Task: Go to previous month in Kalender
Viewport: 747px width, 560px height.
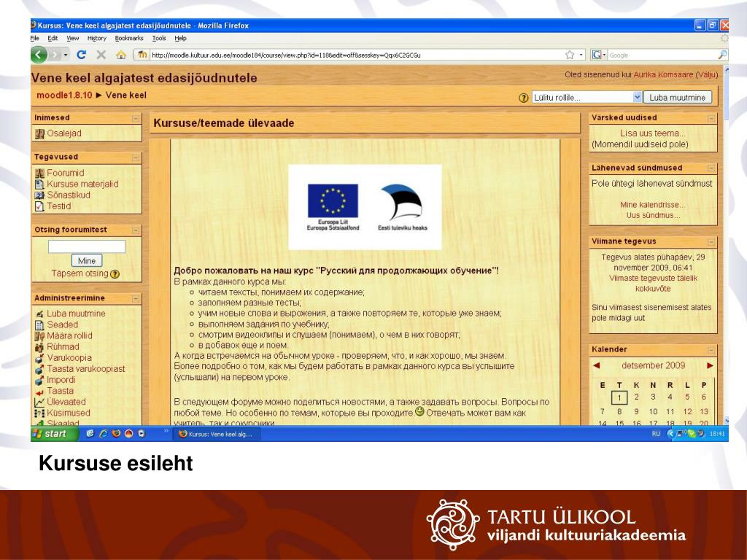Action: click(x=596, y=366)
